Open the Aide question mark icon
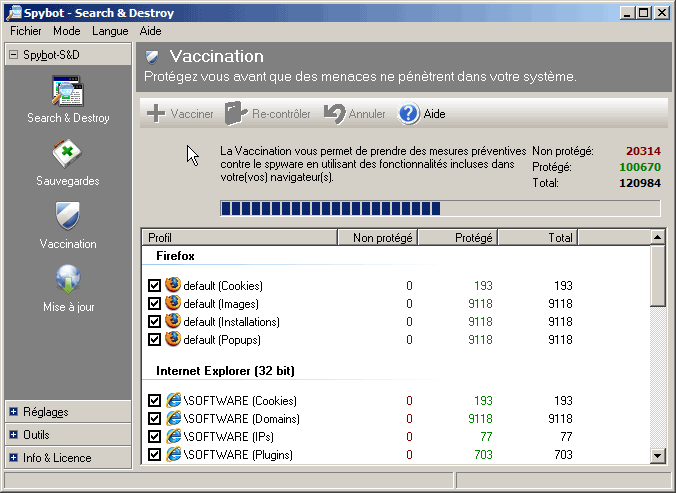Viewport: 676px width, 493px height. 408,114
